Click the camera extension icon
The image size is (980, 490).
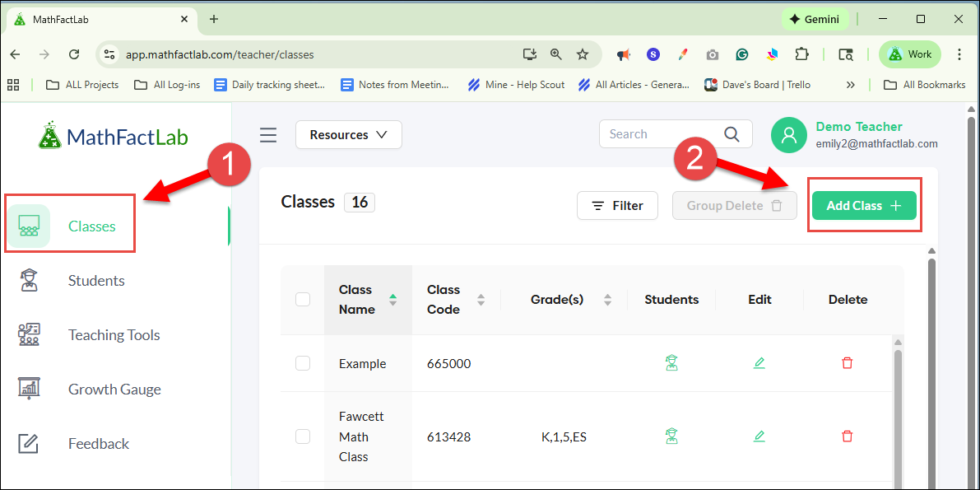(x=713, y=54)
